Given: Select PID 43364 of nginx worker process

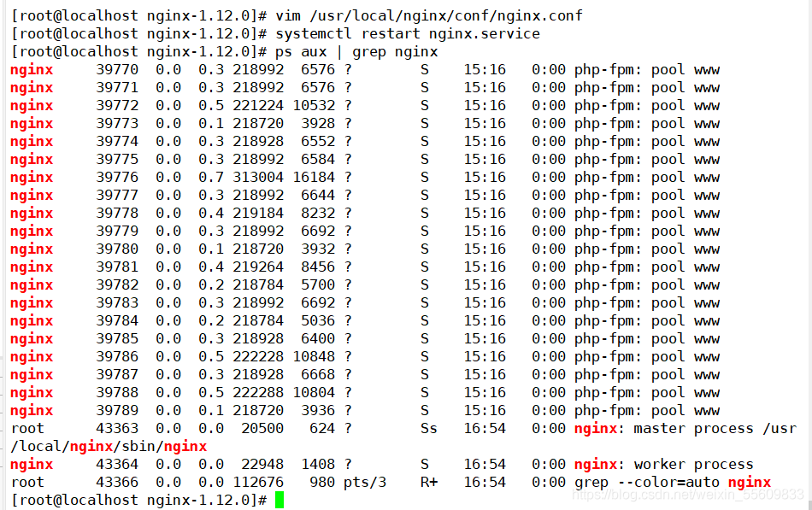Looking at the screenshot, I should 117,465.
